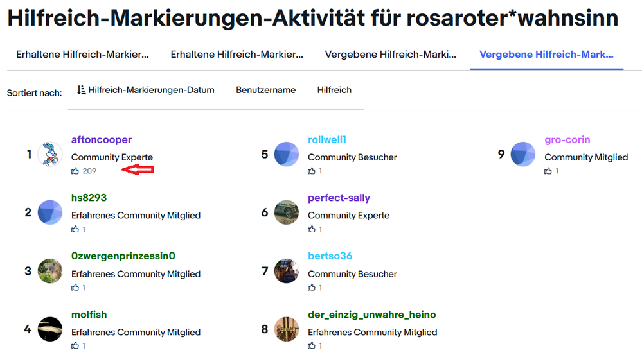This screenshot has width=642, height=364.
Task: Open aftoncooper's profile link
Action: tap(102, 140)
